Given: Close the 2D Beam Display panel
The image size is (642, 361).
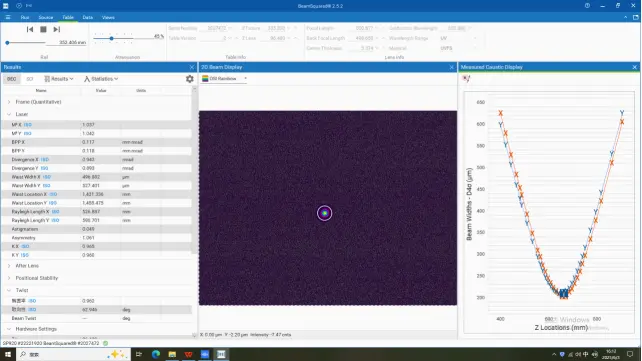Looking at the screenshot, I should click(452, 67).
